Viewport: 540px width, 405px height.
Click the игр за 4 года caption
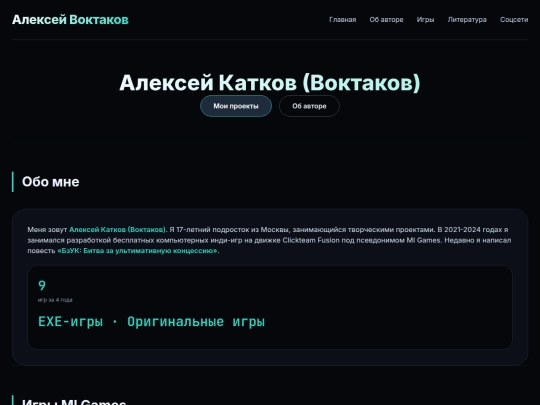pos(55,300)
